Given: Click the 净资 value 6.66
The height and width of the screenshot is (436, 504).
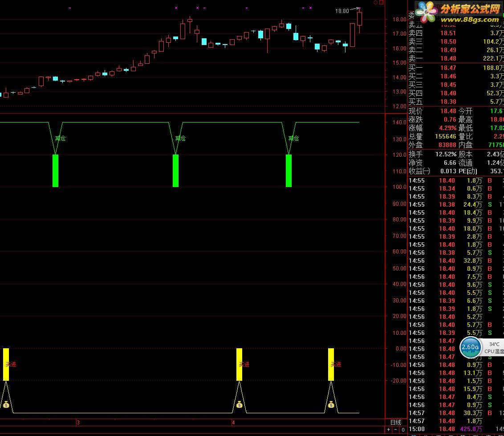Looking at the screenshot, I should tap(450, 163).
